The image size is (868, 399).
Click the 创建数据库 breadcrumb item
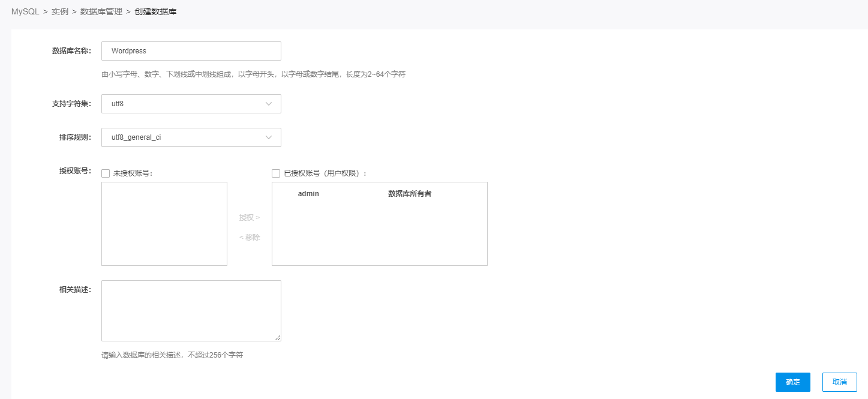(x=155, y=11)
